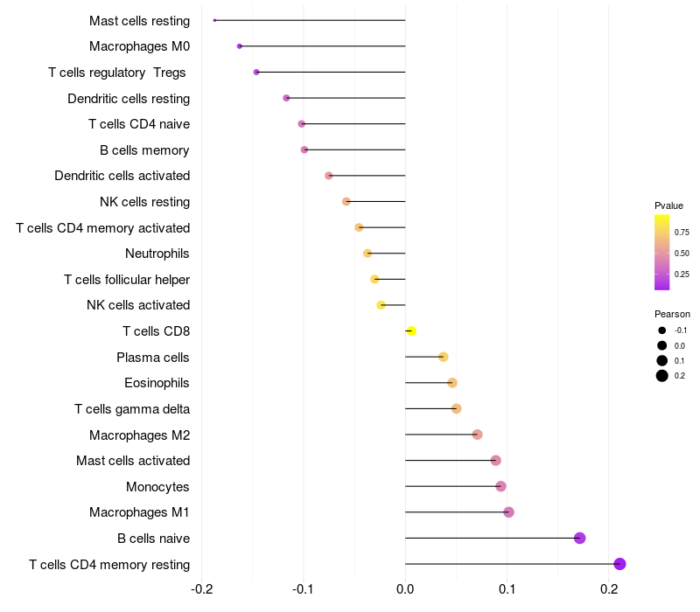Screen dimensions: 700x612
Task: Click the Pvalue legend title
Action: (668, 205)
